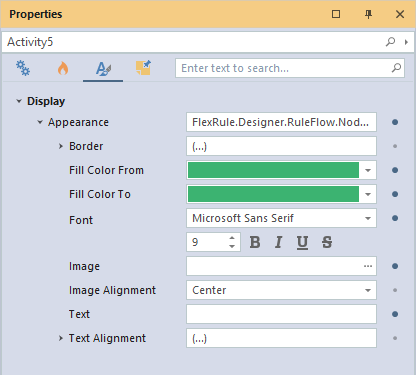Close the Properties panel
Viewport: 416px width, 375px height.
(400, 14)
